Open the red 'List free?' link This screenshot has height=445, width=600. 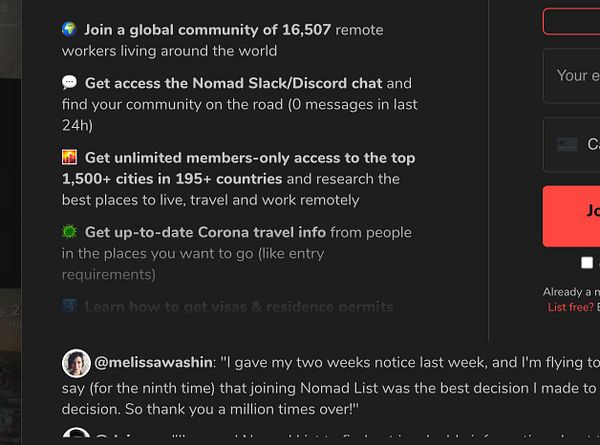[x=570, y=307]
